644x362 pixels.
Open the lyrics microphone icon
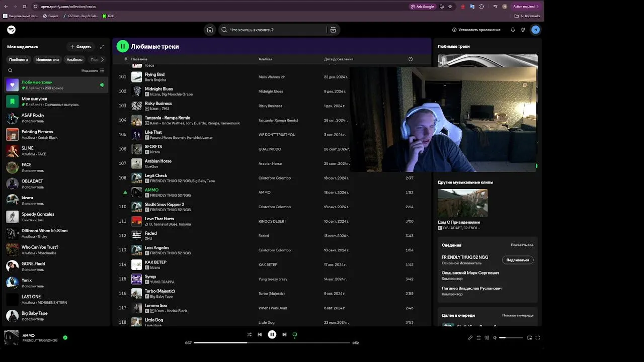470,338
